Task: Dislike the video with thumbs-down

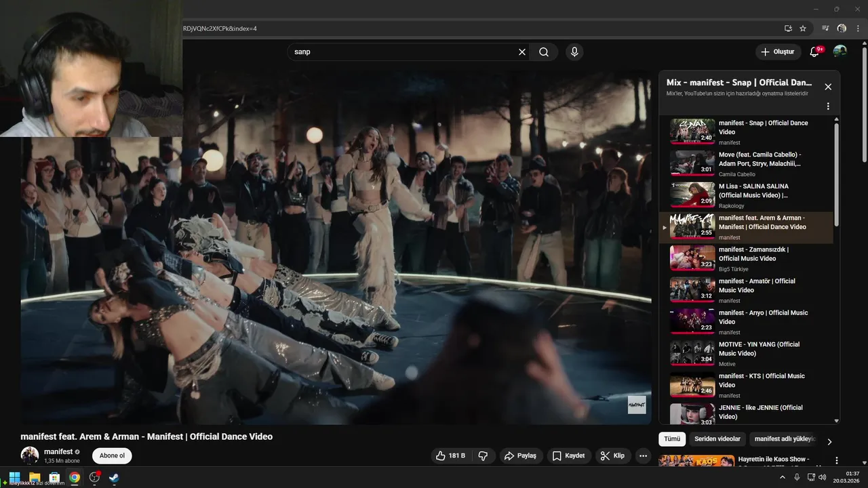Action: click(x=483, y=455)
